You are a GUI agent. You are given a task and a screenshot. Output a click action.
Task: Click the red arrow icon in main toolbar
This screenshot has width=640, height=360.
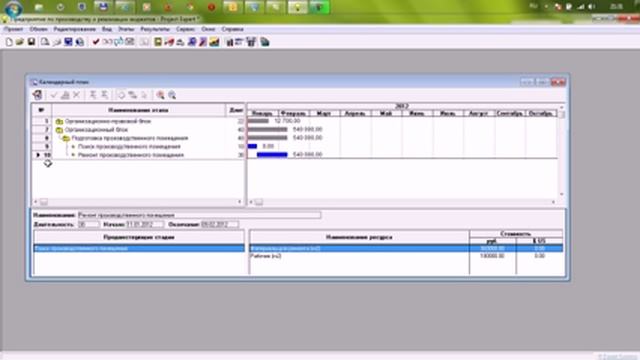[169, 42]
